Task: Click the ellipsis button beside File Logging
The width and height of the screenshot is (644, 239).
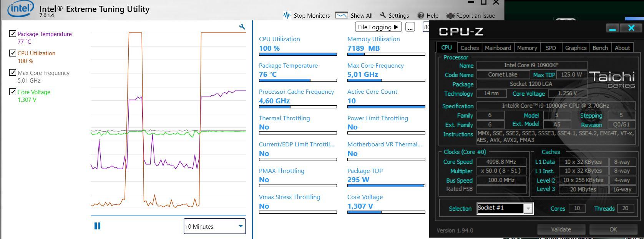Action: tap(410, 27)
